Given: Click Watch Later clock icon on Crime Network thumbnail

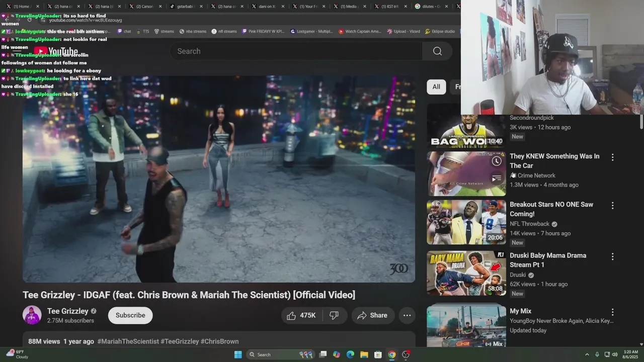Looking at the screenshot, I should 497,161.
